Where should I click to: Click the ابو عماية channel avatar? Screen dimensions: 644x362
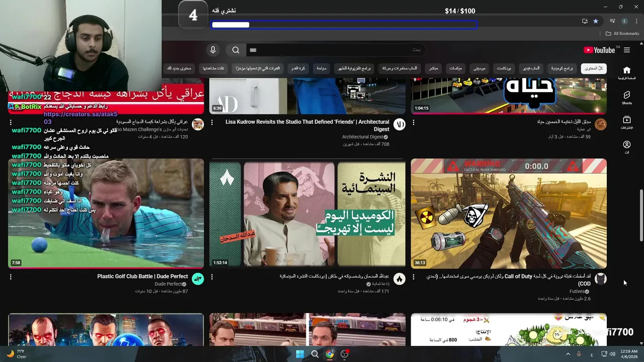[x=601, y=125]
